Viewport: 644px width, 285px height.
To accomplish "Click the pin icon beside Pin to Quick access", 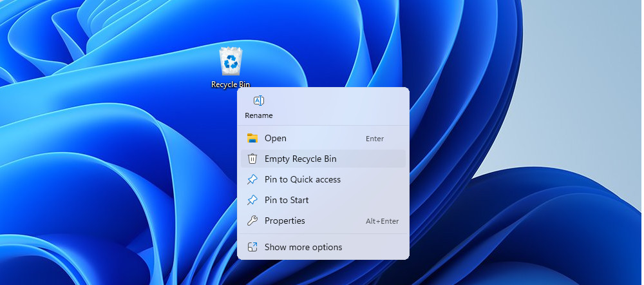I will (x=252, y=180).
